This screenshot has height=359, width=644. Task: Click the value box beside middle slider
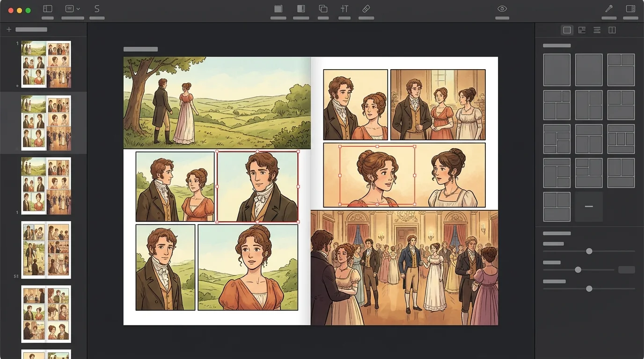(627, 270)
